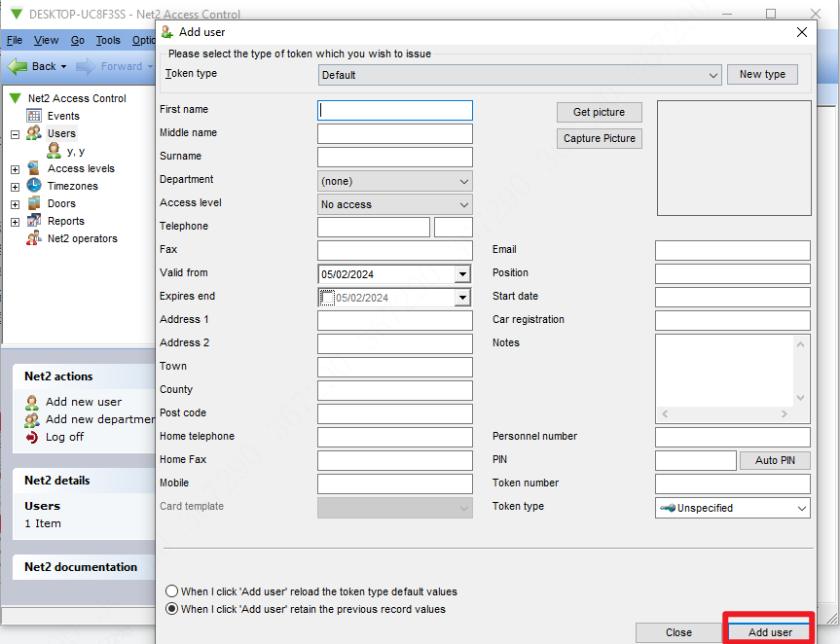Click the Events icon in tree
The width and height of the screenshot is (840, 644).
(34, 116)
